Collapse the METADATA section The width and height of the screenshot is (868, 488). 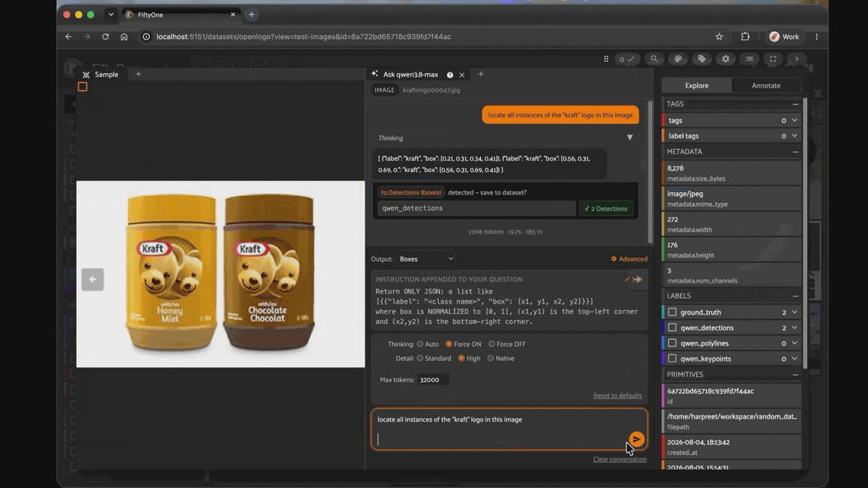795,152
